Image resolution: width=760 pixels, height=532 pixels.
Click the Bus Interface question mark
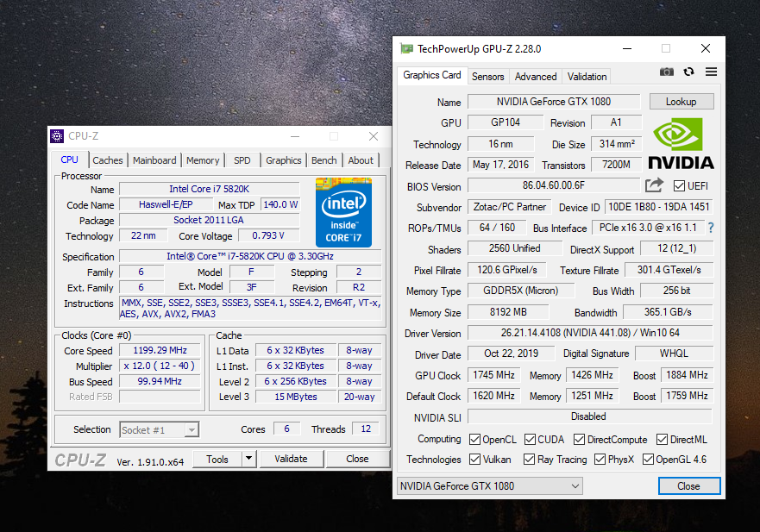(711, 228)
